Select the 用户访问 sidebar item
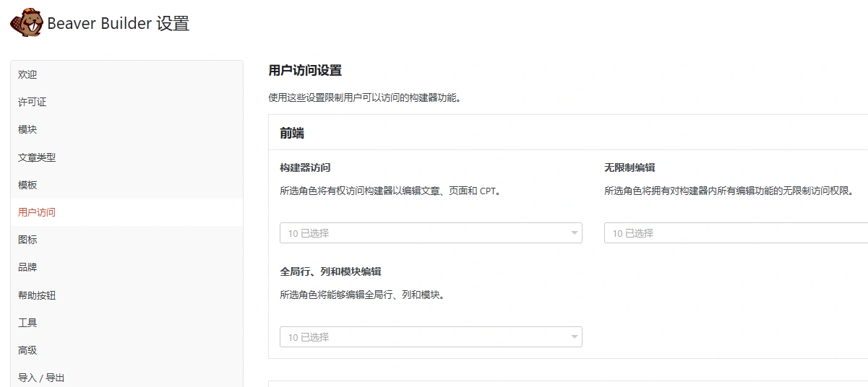The image size is (868, 387). click(127, 212)
